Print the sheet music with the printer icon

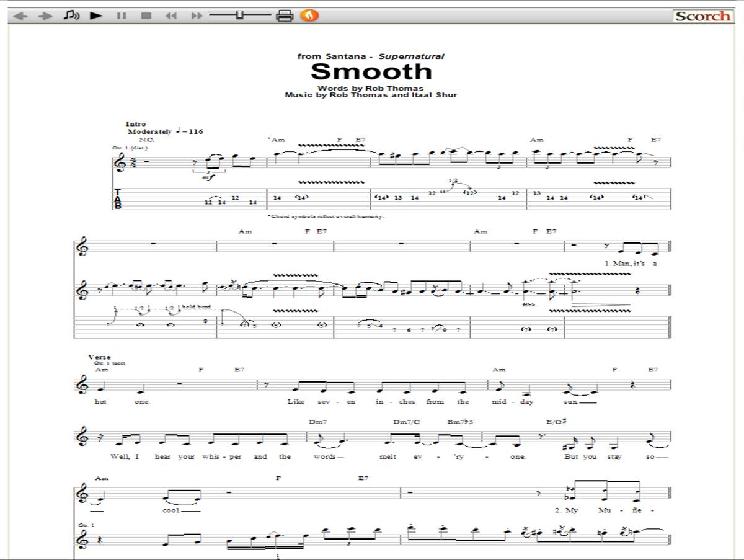click(x=285, y=16)
